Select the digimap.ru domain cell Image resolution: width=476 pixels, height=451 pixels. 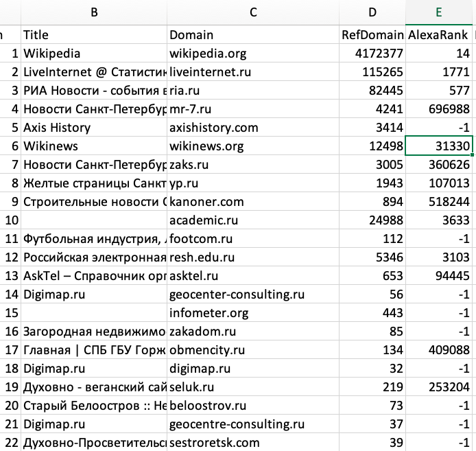point(253,369)
